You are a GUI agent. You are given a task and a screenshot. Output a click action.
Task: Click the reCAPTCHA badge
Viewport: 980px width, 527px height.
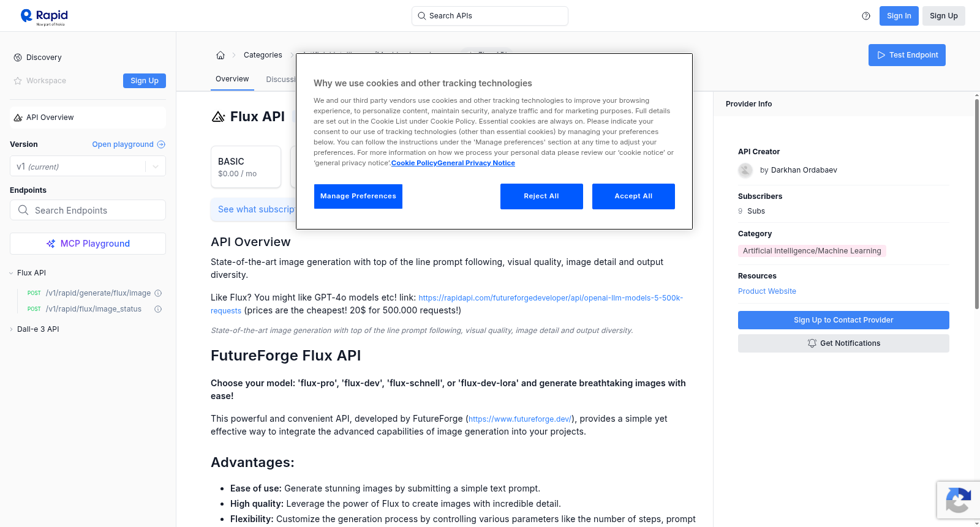958,500
